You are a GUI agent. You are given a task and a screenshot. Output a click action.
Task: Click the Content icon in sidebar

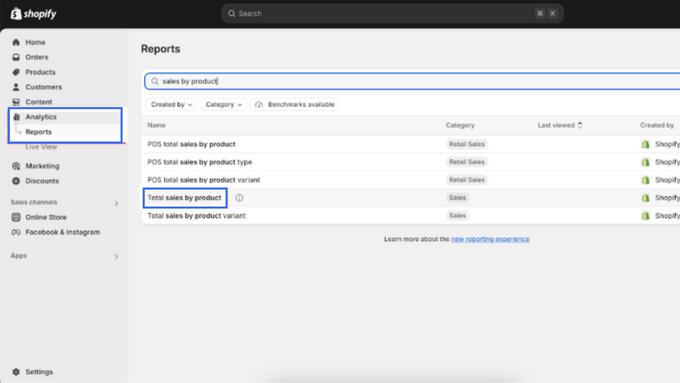click(16, 102)
